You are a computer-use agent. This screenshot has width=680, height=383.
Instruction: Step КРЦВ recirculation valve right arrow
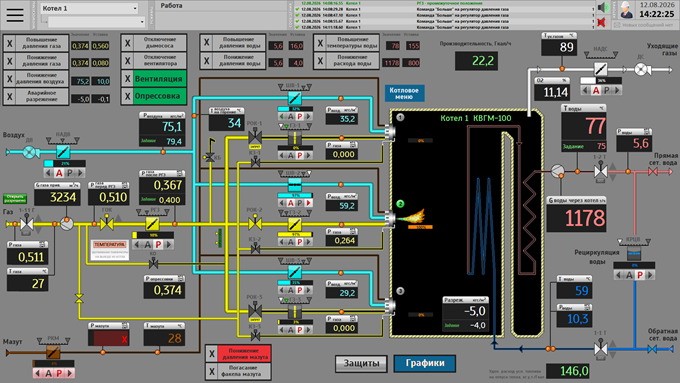click(650, 275)
